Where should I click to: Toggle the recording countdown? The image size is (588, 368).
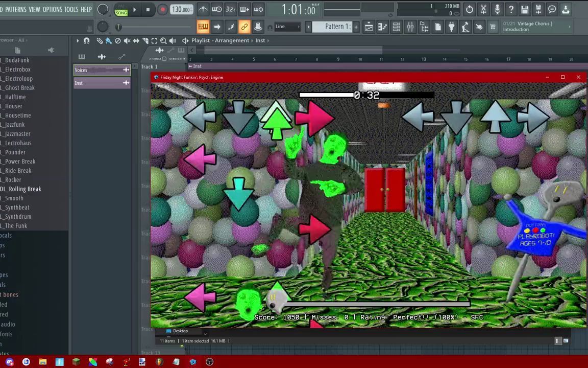(x=230, y=9)
